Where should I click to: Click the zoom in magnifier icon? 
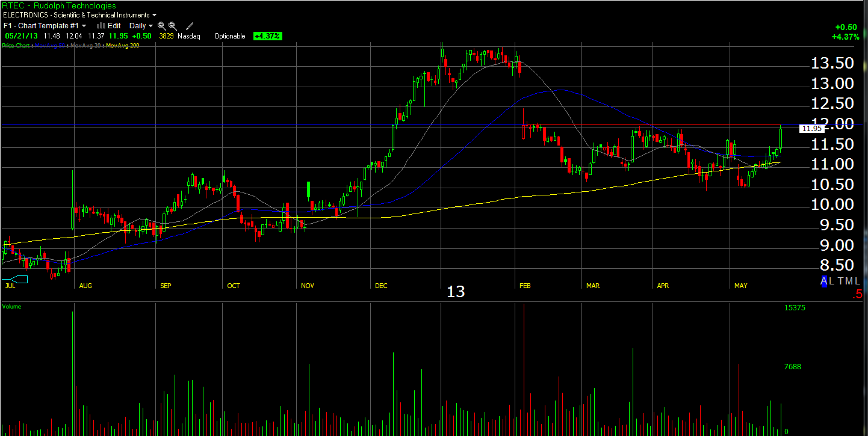coord(161,26)
